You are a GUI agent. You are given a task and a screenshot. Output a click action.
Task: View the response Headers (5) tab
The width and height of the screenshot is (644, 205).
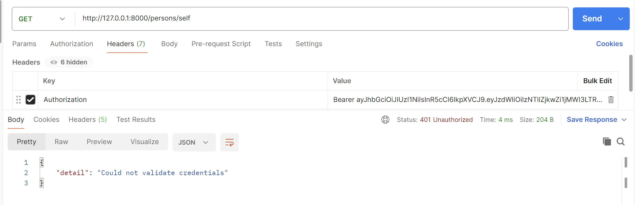click(x=88, y=120)
